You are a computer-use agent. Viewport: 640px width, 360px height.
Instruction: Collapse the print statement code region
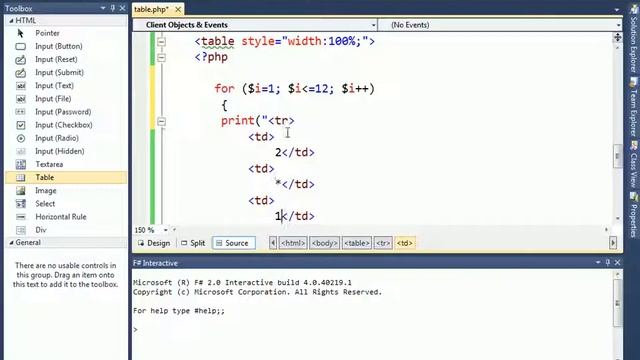click(x=162, y=121)
